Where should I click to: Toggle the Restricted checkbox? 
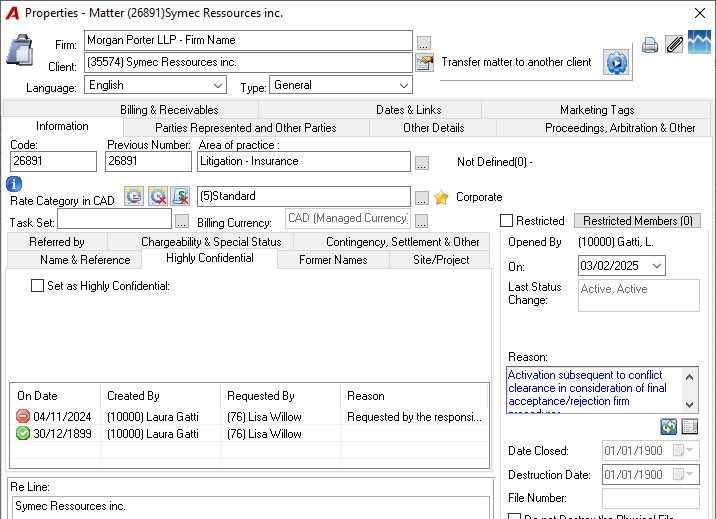click(x=506, y=220)
